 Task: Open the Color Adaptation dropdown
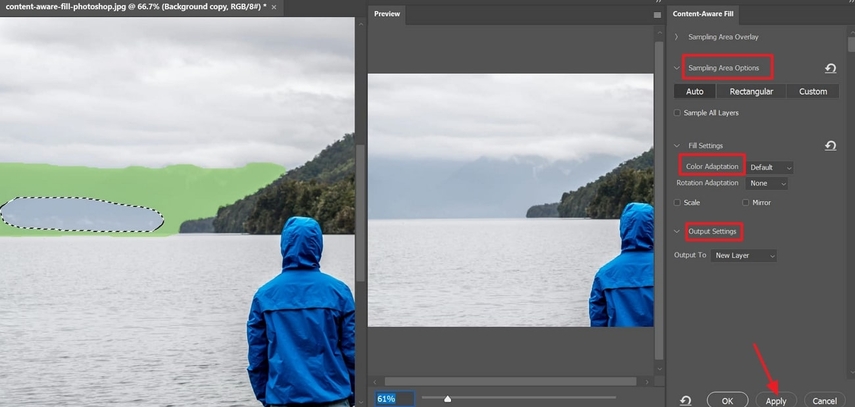point(770,167)
